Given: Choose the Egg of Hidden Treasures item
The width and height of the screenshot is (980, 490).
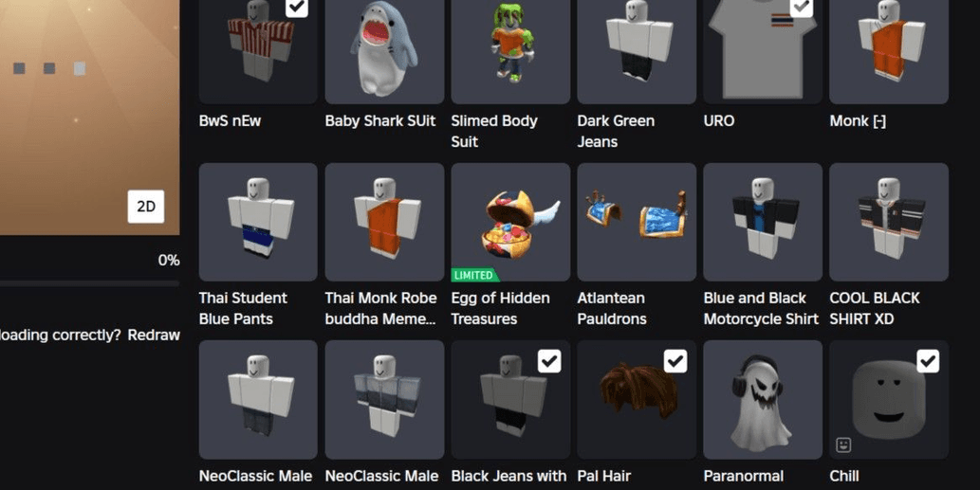Looking at the screenshot, I should (x=510, y=222).
